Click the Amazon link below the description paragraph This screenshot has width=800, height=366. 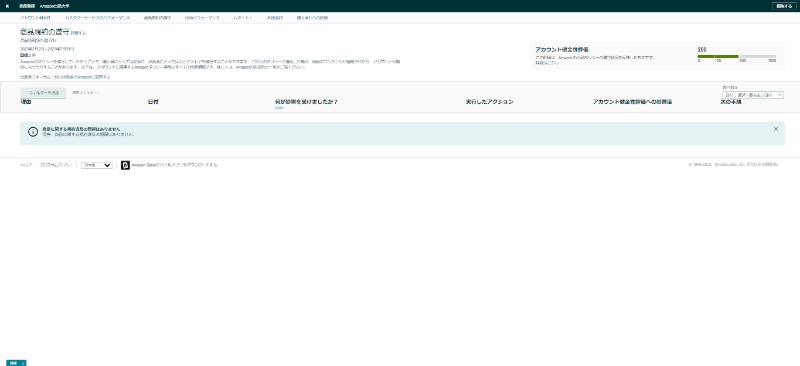pyautogui.click(x=65, y=77)
